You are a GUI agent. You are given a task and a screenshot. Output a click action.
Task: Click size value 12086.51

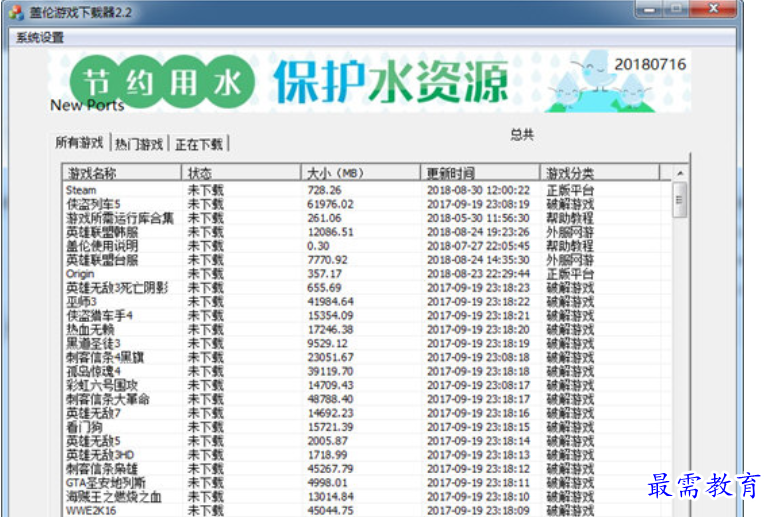pyautogui.click(x=331, y=232)
